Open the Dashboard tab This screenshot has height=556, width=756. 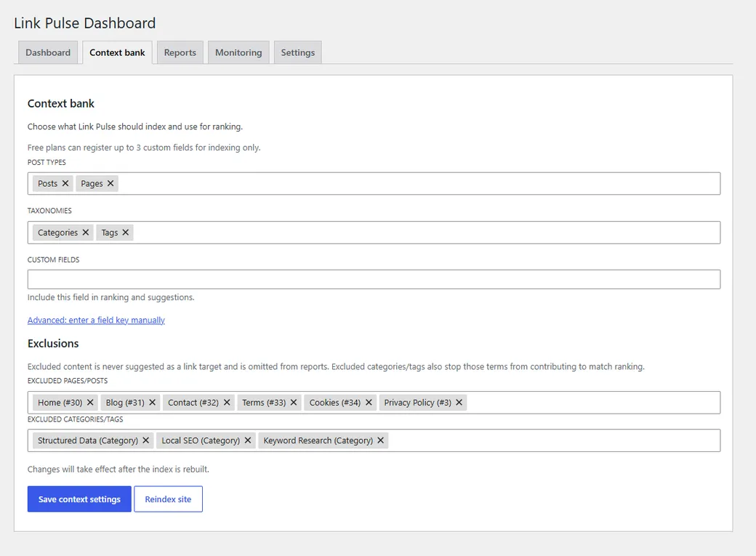pyautogui.click(x=48, y=52)
